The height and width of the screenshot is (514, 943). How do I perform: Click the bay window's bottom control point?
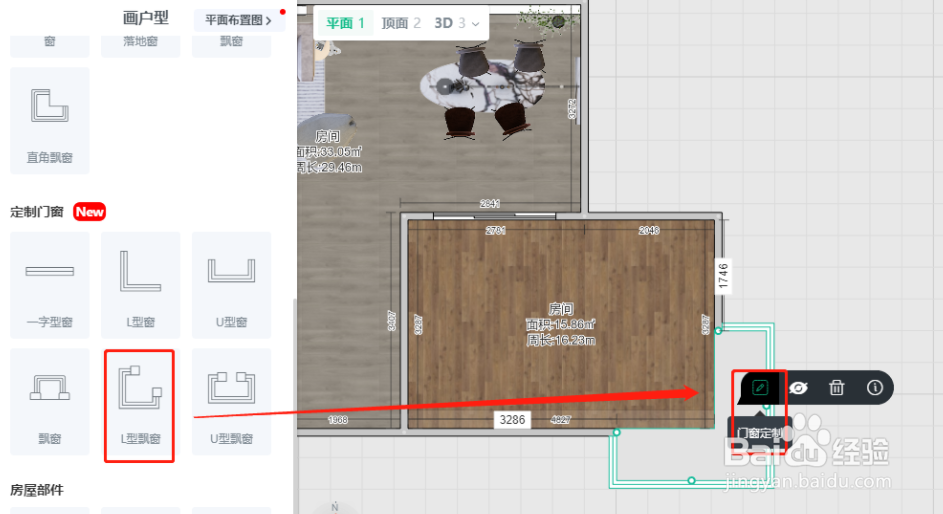692,480
